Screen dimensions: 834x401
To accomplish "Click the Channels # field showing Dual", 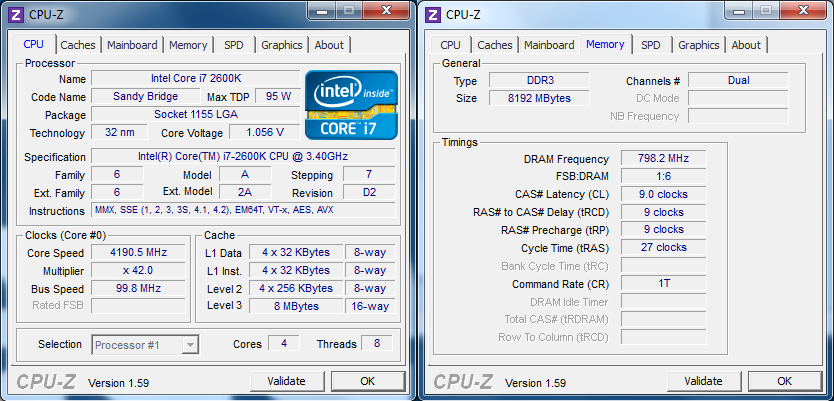I will (738, 81).
